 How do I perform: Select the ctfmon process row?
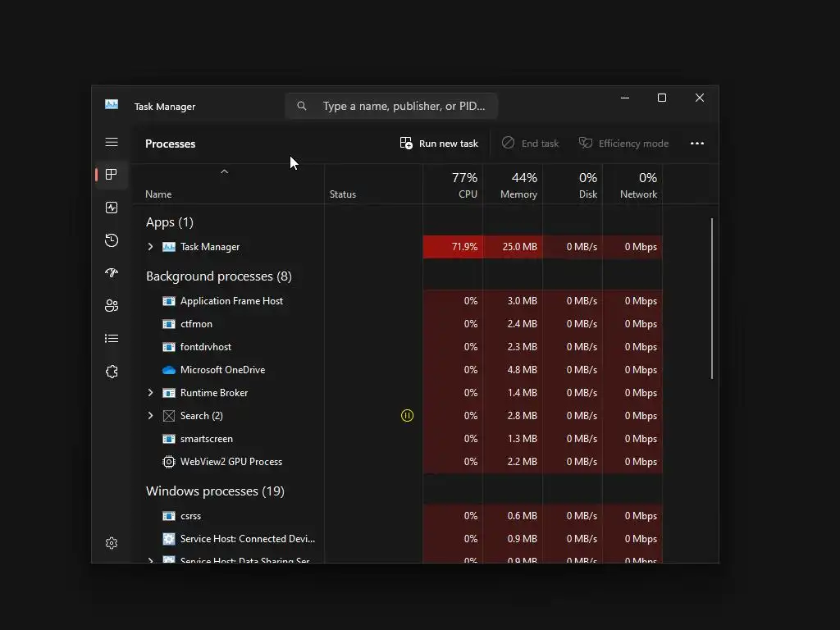coord(398,324)
